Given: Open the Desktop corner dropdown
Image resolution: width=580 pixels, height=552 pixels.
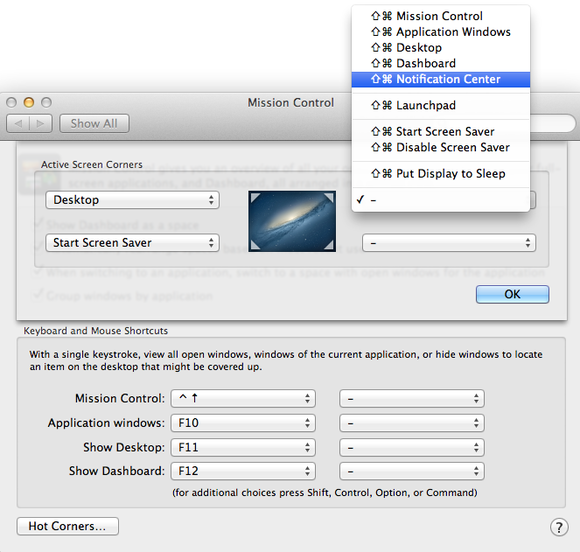Looking at the screenshot, I should (132, 200).
